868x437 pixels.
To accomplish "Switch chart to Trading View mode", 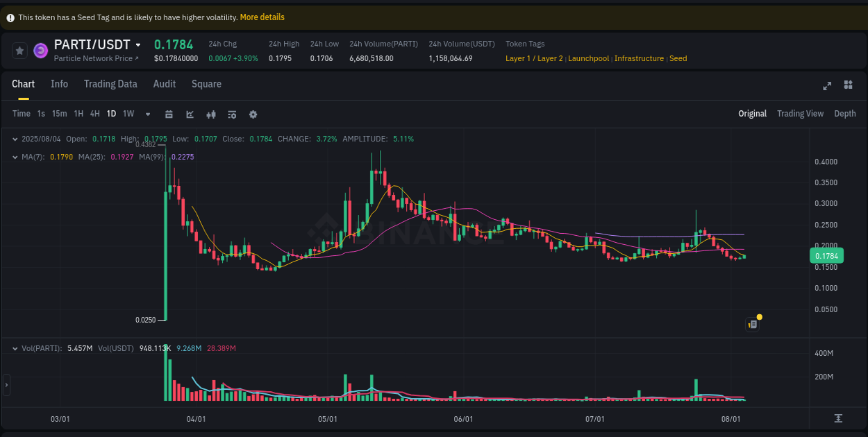I will point(800,113).
